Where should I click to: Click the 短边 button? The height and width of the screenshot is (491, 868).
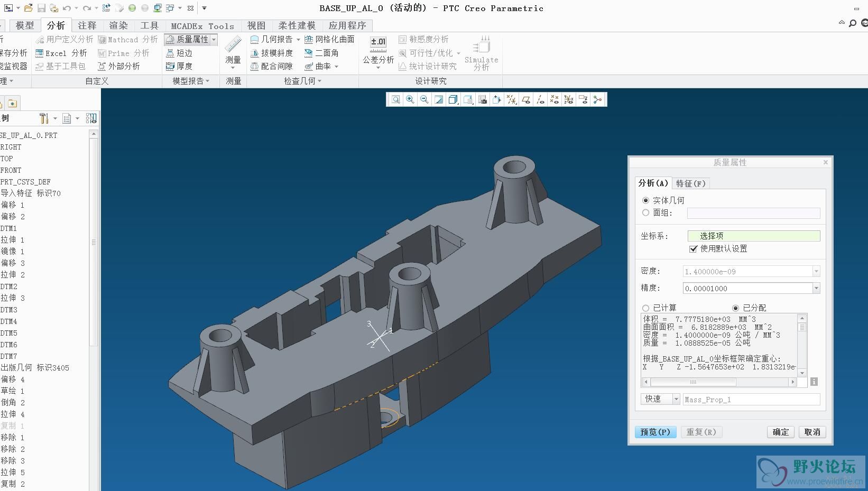(x=179, y=53)
